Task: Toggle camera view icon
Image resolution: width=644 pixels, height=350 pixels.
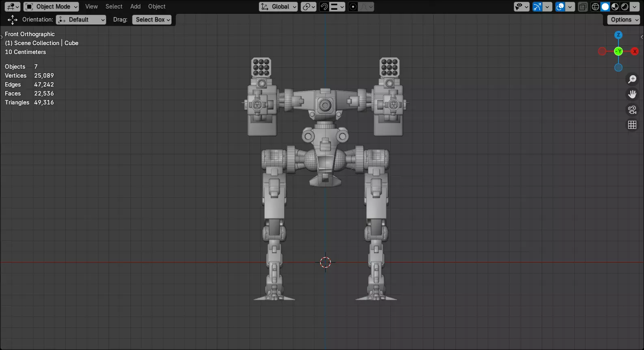Action: point(632,109)
